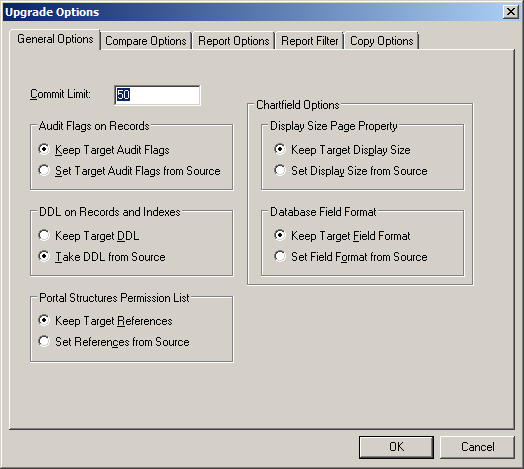Confirm settings with the OK button
Viewport: 524px width, 469px height.
(x=396, y=447)
